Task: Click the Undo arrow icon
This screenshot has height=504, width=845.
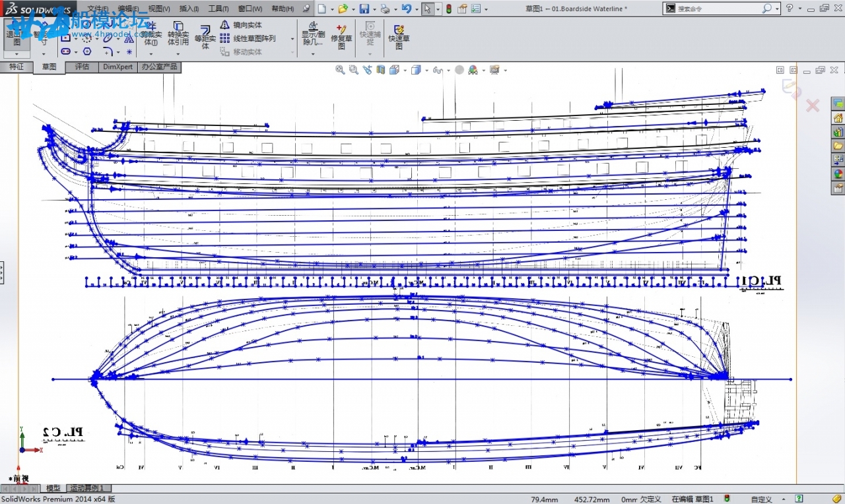Action: pos(407,9)
